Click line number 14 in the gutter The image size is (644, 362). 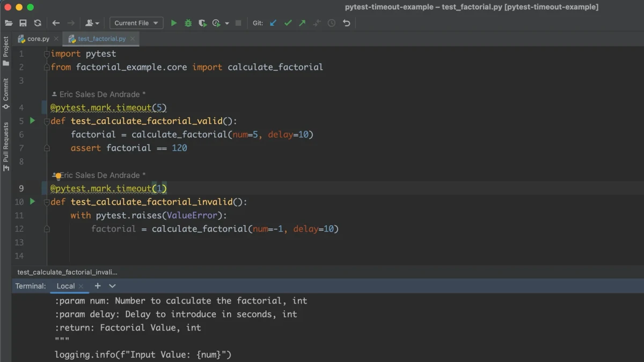[19, 256]
